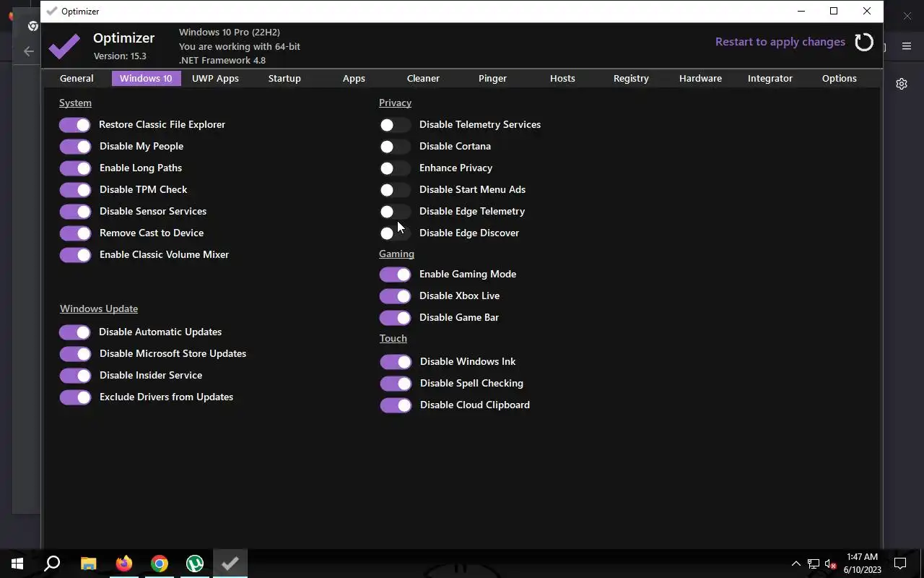924x578 pixels.
Task: Open Startup tab
Action: [284, 78]
